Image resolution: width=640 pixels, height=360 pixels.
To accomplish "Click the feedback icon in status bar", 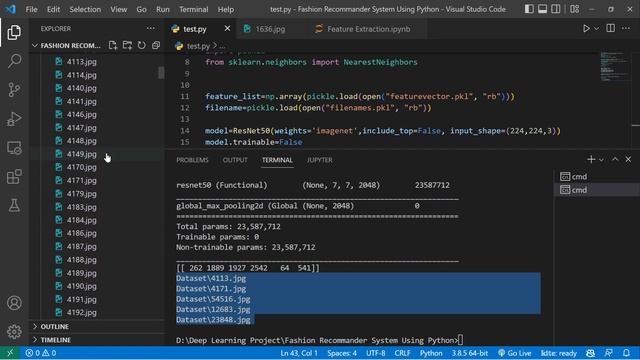I will tap(609, 353).
